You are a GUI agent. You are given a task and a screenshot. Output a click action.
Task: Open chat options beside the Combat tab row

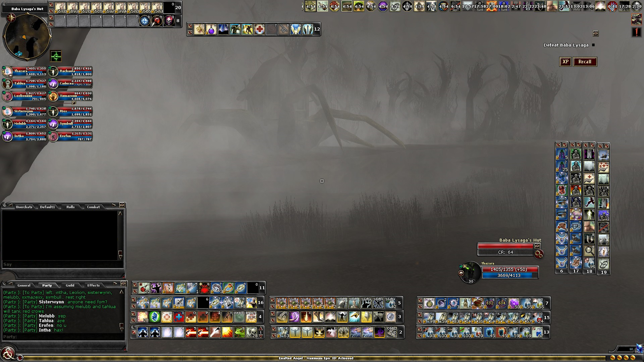pyautogui.click(x=122, y=205)
